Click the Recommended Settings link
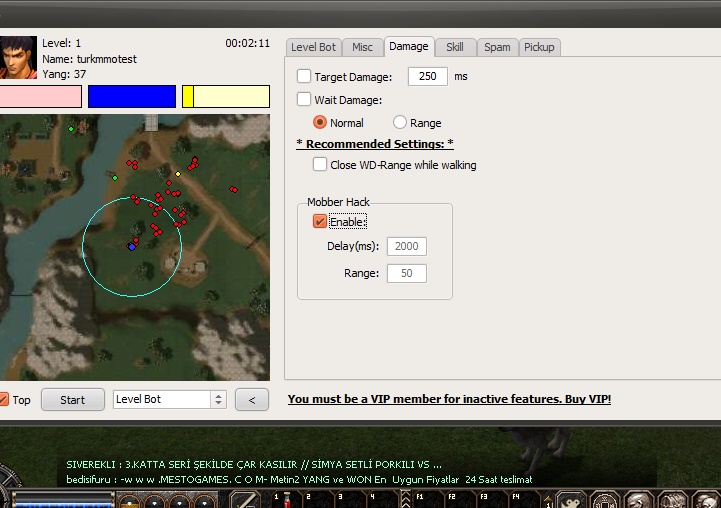This screenshot has height=508, width=721. click(x=375, y=144)
